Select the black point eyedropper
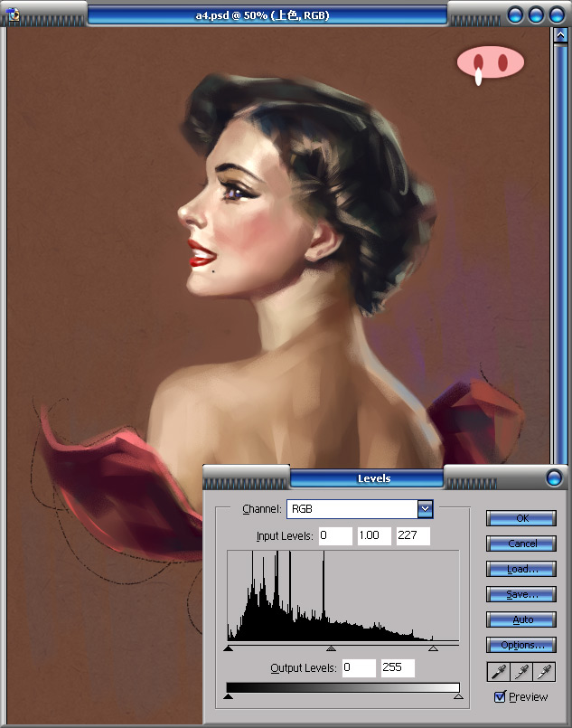572x728 pixels. [499, 671]
